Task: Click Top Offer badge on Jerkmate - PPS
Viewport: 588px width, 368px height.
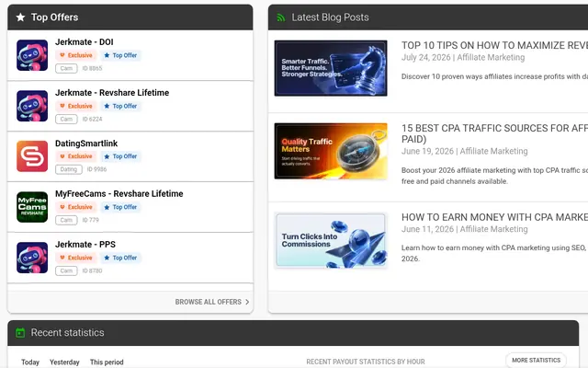Action: click(x=120, y=258)
